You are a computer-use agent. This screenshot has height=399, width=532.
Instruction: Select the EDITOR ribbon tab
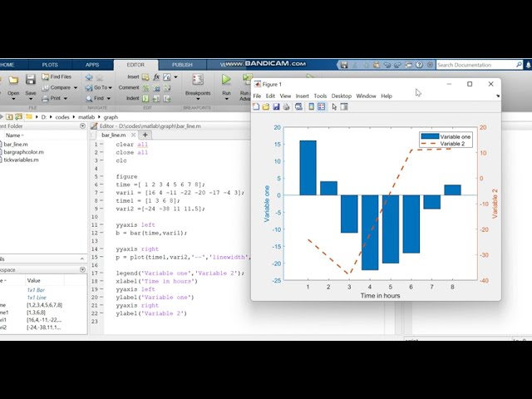[x=135, y=65]
